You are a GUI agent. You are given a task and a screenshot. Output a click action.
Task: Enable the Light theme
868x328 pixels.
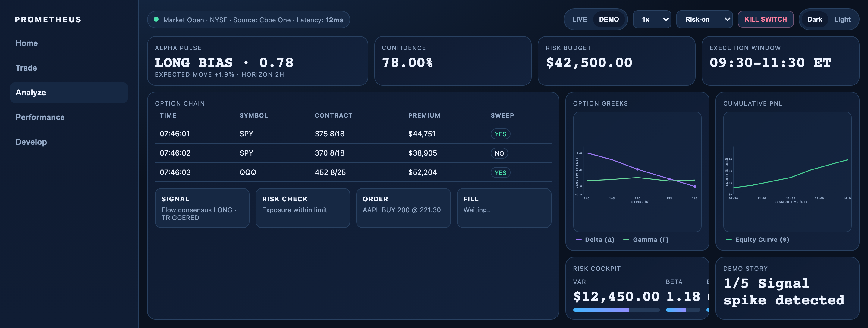842,20
